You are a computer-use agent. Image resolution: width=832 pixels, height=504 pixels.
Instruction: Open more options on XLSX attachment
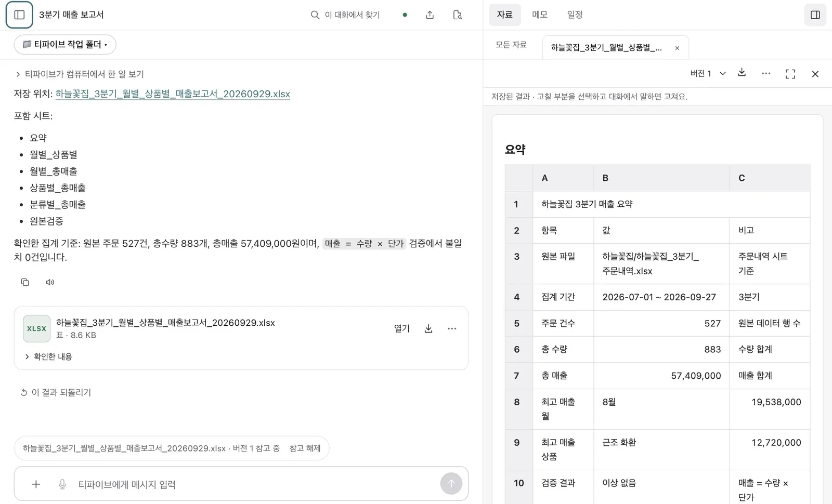[x=452, y=328]
